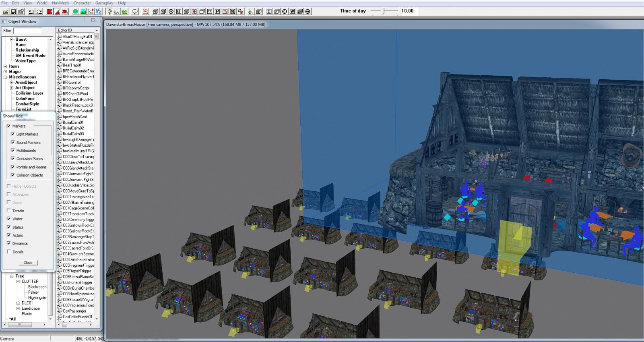
Task: Expand the Magic tree node
Action: coord(5,72)
